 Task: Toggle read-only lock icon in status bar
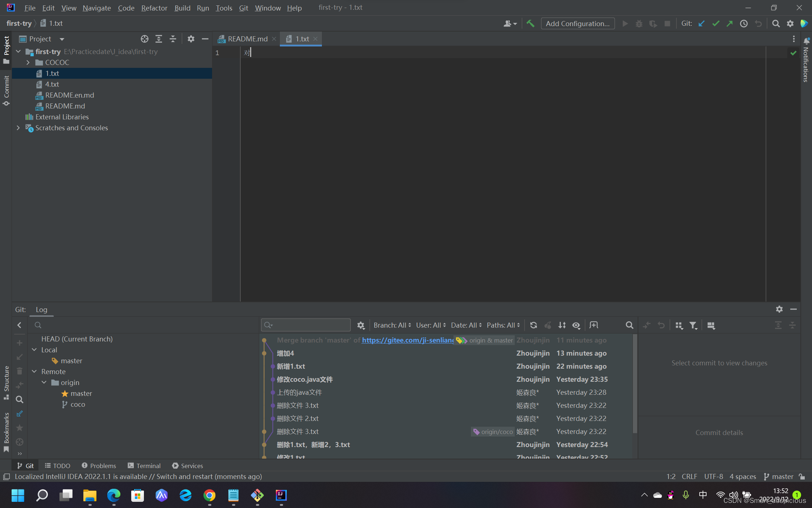(x=802, y=476)
